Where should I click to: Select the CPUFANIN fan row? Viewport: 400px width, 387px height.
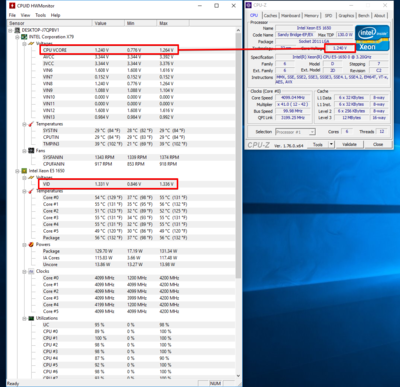[122, 164]
